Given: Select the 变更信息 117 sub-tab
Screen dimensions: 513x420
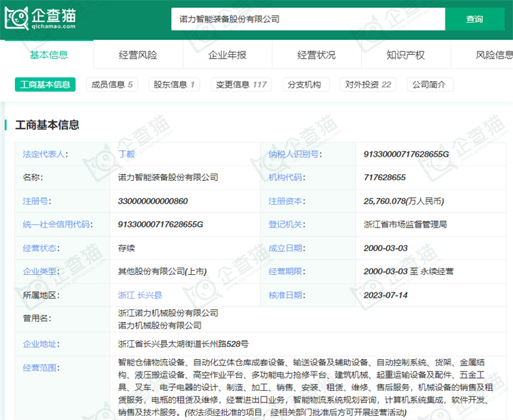Looking at the screenshot, I should (241, 84).
